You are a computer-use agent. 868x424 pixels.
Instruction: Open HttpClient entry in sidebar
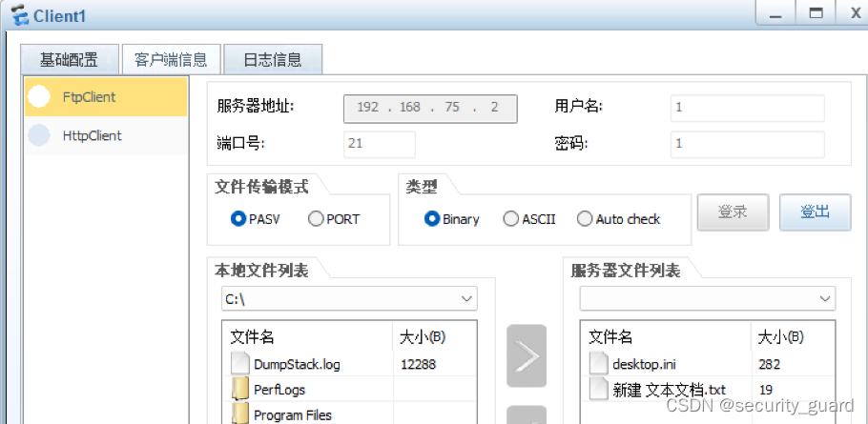[x=106, y=135]
